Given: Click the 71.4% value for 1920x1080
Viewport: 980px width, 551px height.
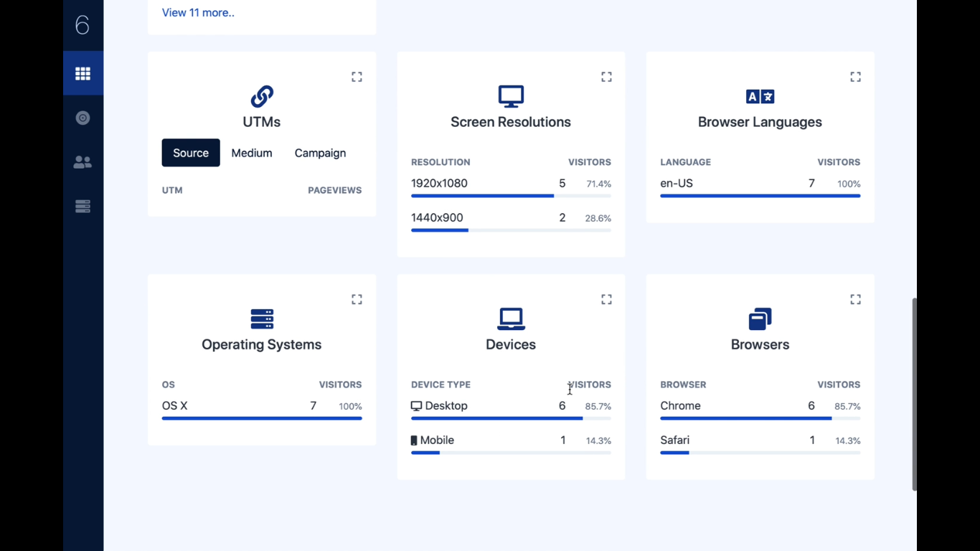Looking at the screenshot, I should [x=598, y=184].
